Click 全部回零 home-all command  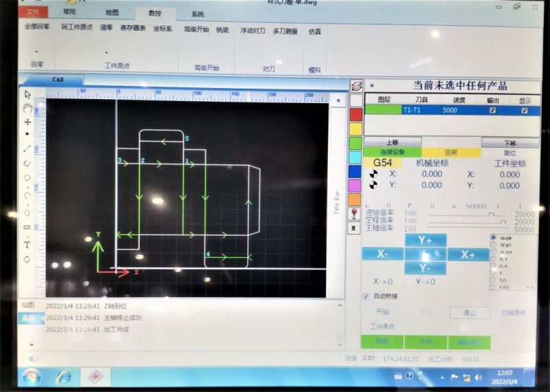tap(37, 26)
